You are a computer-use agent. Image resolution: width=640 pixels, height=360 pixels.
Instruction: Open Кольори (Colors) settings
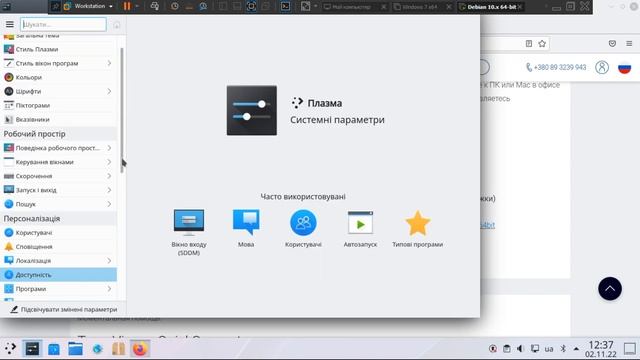[x=58, y=77]
